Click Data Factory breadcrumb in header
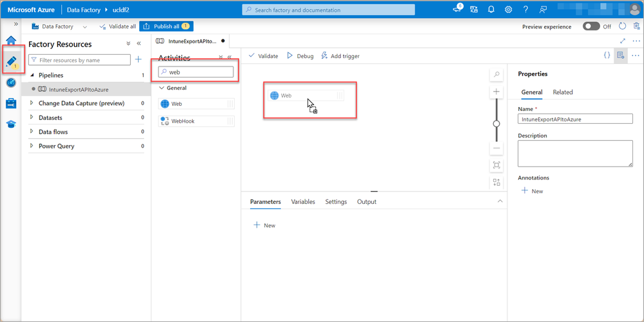The image size is (644, 322). pyautogui.click(x=83, y=10)
